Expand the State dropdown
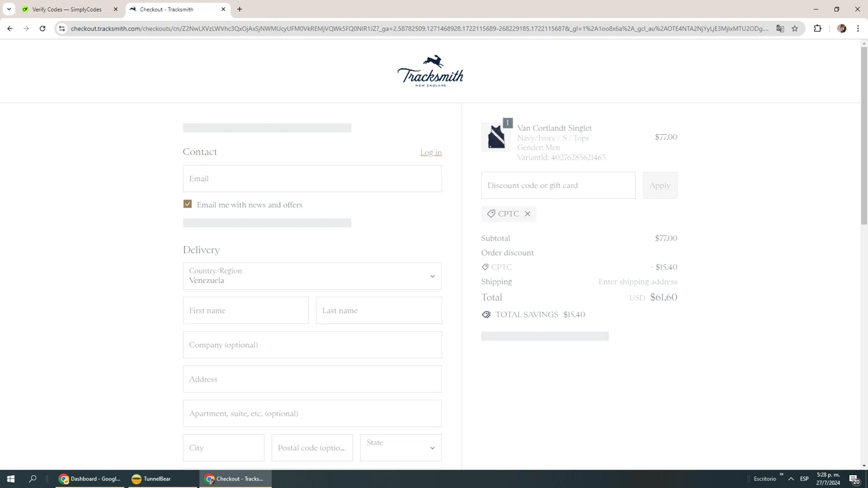Screen dimensions: 868x488 pyautogui.click(x=401, y=448)
